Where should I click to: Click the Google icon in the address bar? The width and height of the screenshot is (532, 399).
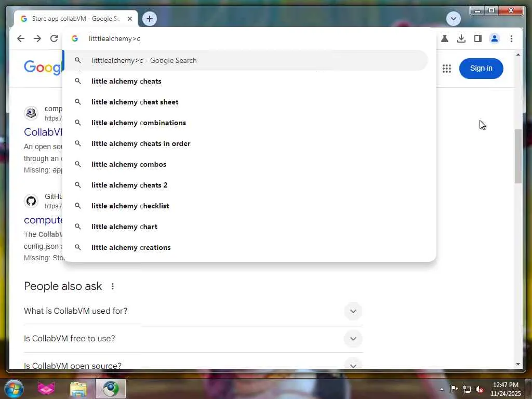tap(75, 38)
